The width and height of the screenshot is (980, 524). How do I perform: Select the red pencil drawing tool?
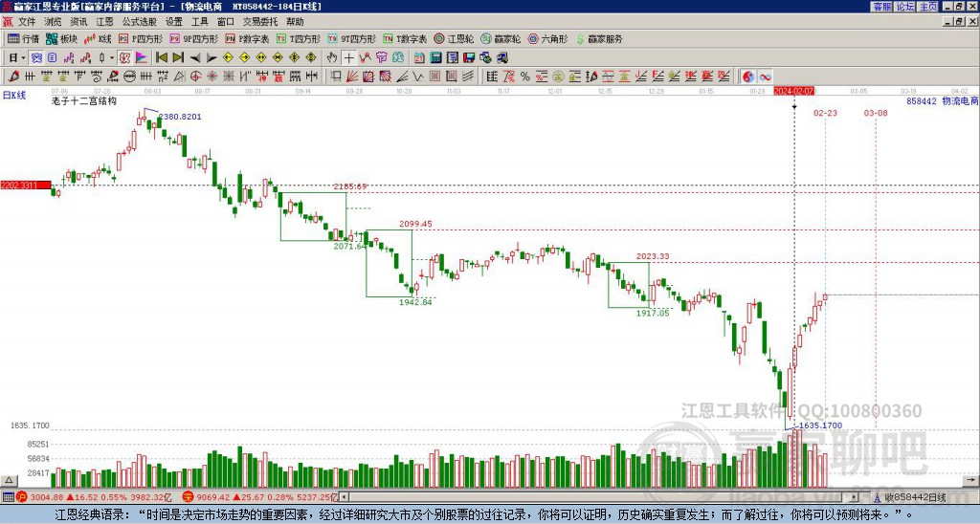tap(13, 76)
